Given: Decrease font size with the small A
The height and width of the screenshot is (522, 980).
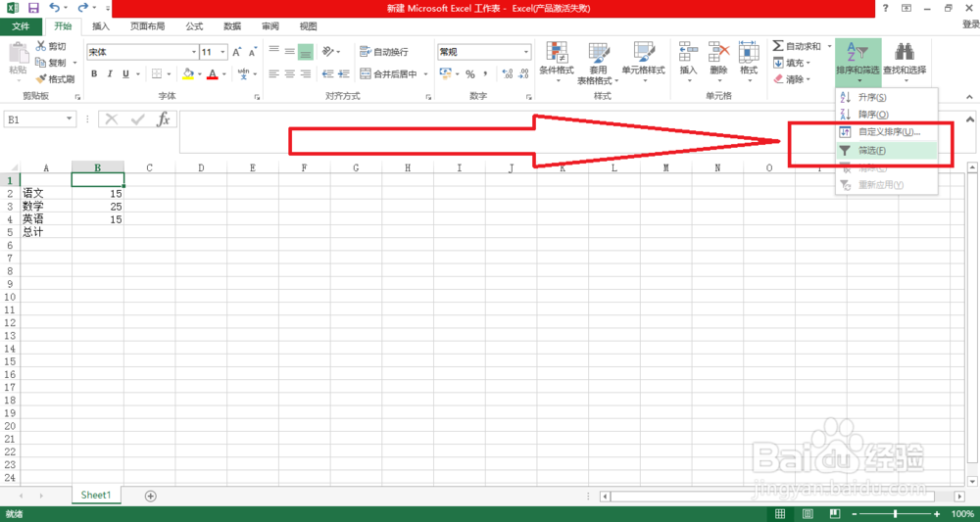Looking at the screenshot, I should [253, 53].
